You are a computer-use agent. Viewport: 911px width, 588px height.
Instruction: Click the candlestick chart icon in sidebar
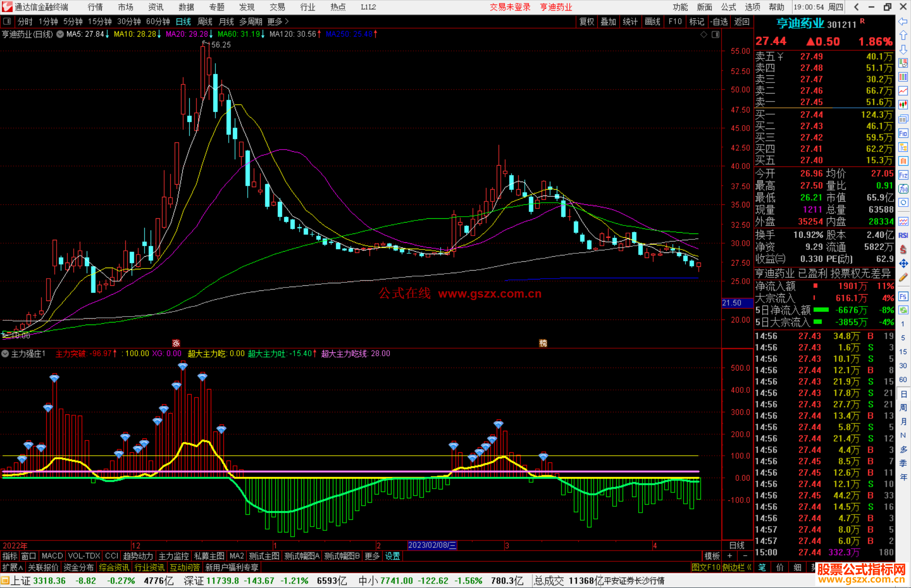tap(903, 105)
